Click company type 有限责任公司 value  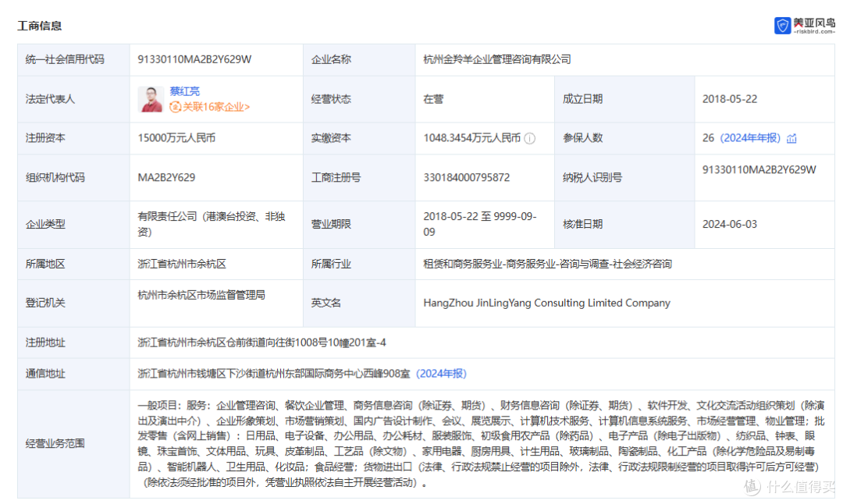click(212, 224)
